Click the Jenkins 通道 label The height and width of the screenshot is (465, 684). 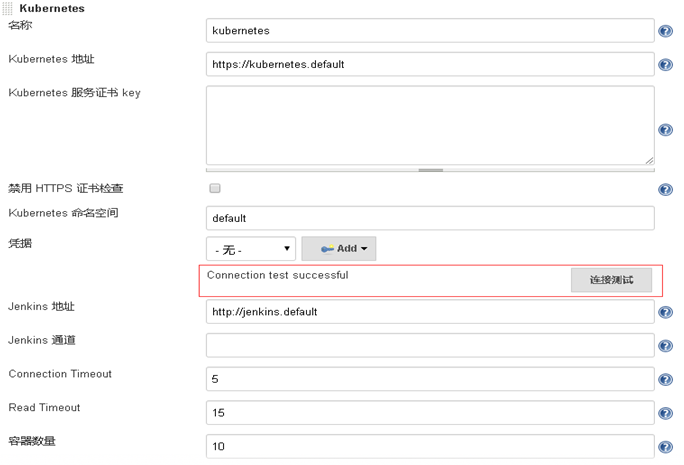click(42, 340)
